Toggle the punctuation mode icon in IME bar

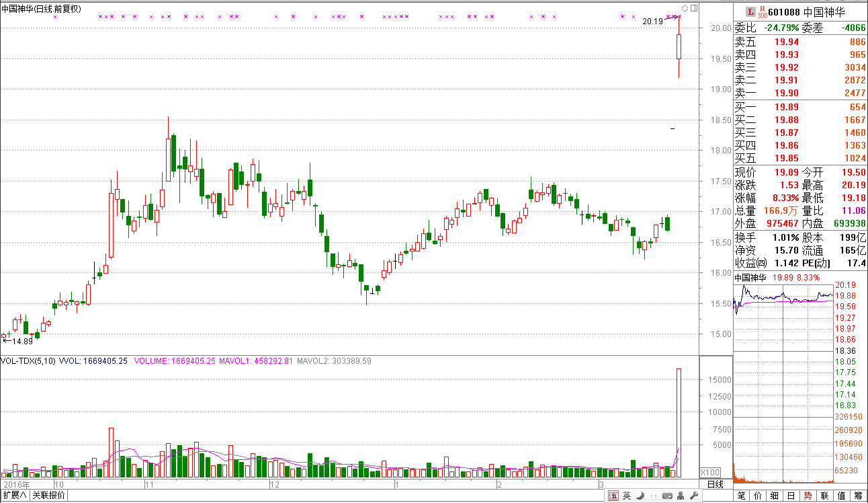click(x=654, y=496)
